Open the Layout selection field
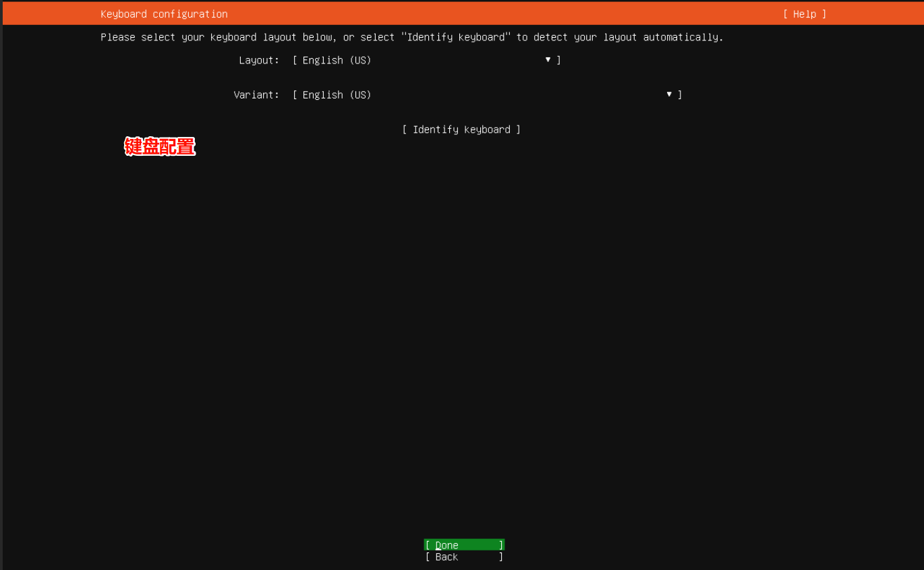 (x=426, y=60)
